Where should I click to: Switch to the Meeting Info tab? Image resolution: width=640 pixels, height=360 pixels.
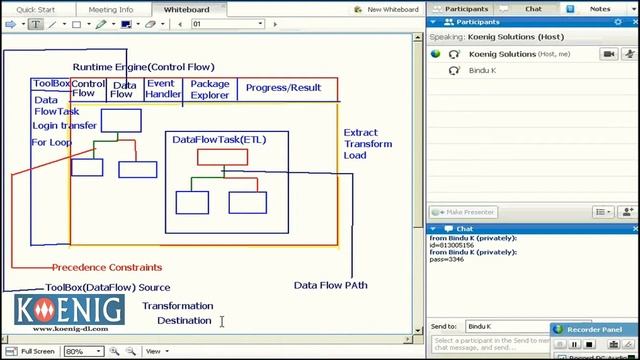(x=111, y=9)
